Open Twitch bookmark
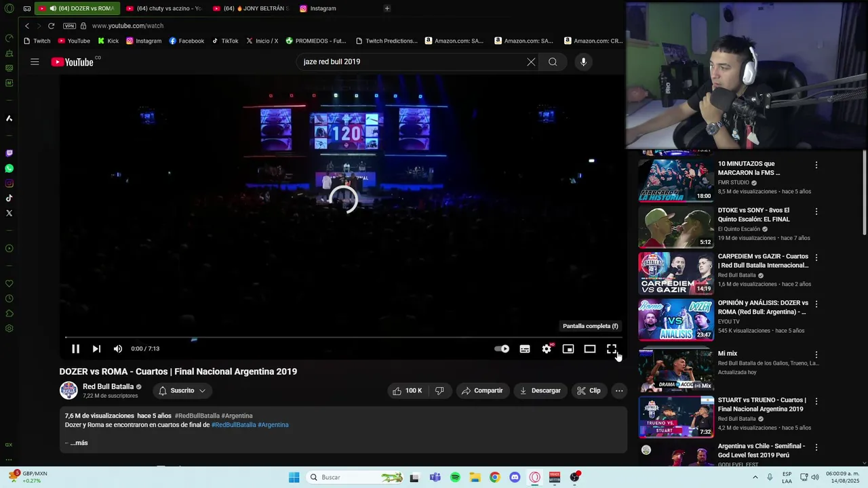This screenshot has height=488, width=868. click(x=37, y=41)
